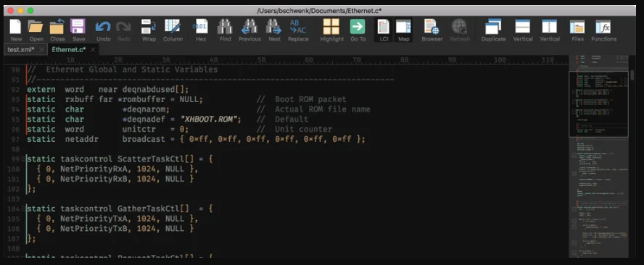Click "Ethernet Global and Static Variables" comment
The width and height of the screenshot is (644, 265).
pyautogui.click(x=132, y=70)
